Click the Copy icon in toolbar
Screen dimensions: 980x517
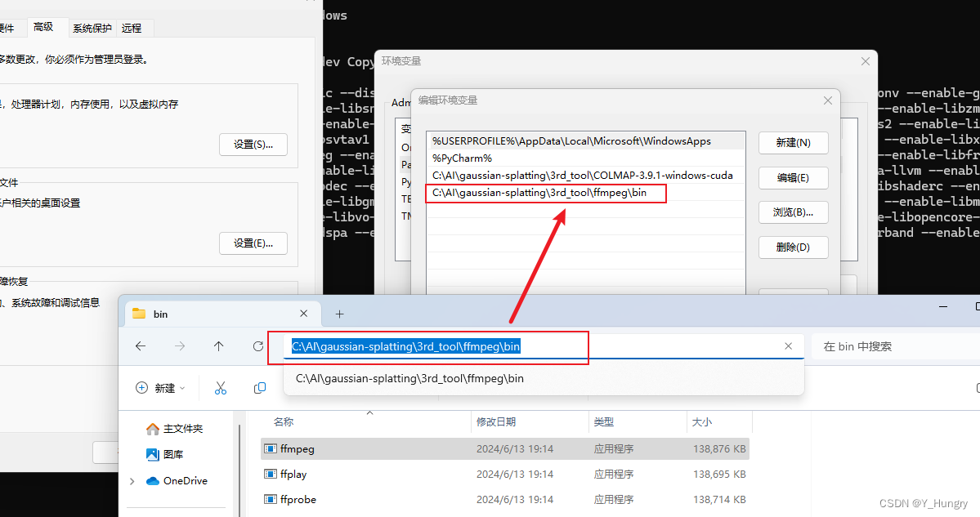tap(260, 388)
